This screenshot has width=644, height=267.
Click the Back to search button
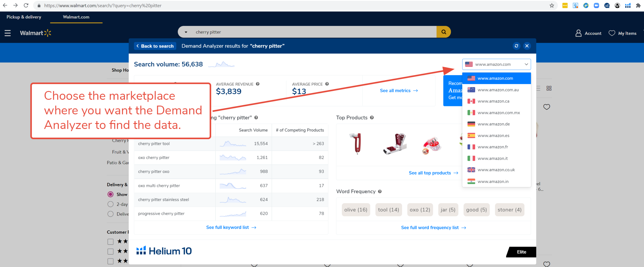pyautogui.click(x=155, y=46)
